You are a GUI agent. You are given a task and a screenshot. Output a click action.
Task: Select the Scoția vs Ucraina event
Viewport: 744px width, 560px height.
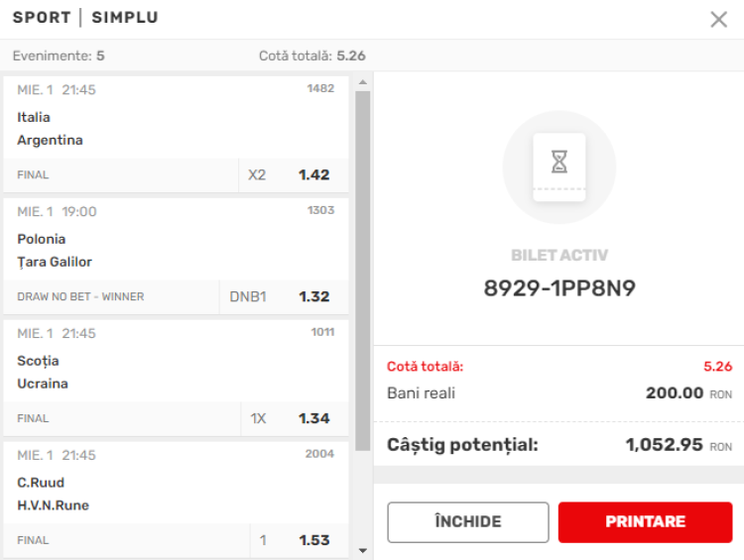[176, 361]
